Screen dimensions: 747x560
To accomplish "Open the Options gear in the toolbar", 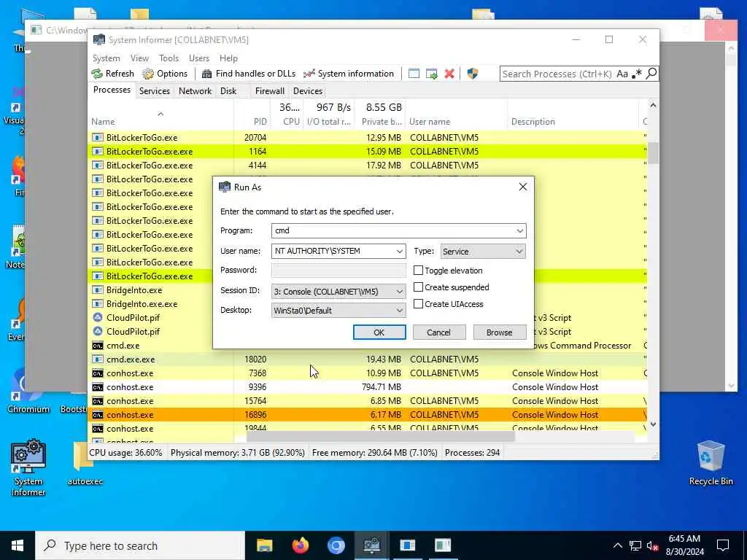I will [x=165, y=74].
